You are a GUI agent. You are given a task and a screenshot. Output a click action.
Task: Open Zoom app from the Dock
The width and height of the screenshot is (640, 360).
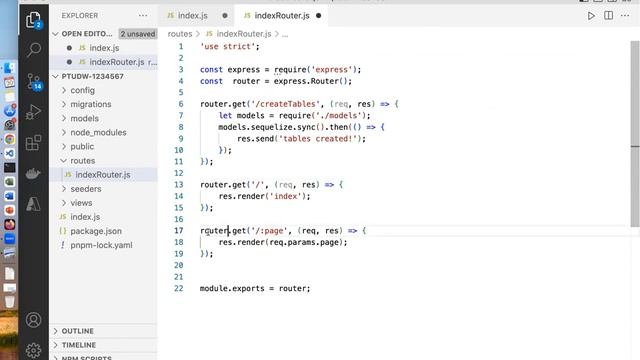click(x=9, y=238)
